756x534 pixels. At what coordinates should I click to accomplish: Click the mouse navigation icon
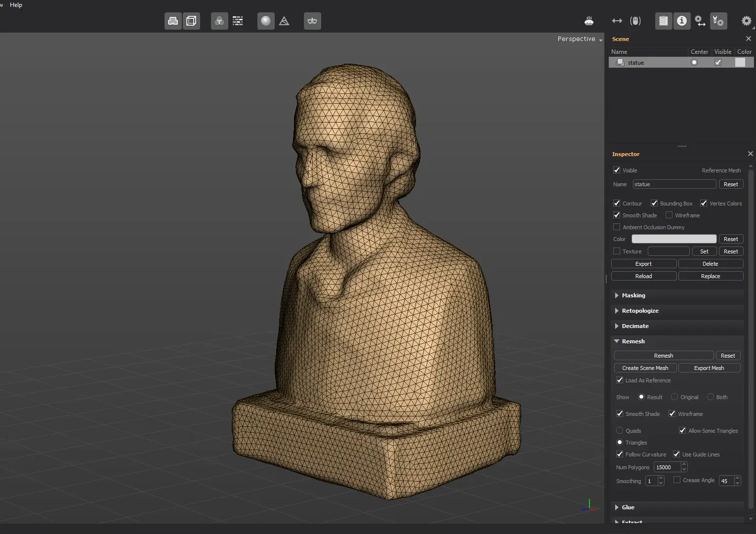click(635, 21)
